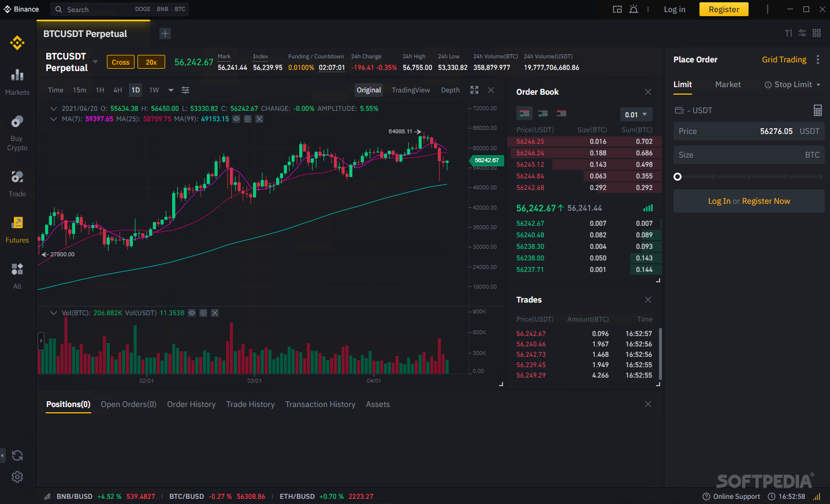Open Cross margin mode button
This screenshot has width=830, height=504.
tap(121, 62)
